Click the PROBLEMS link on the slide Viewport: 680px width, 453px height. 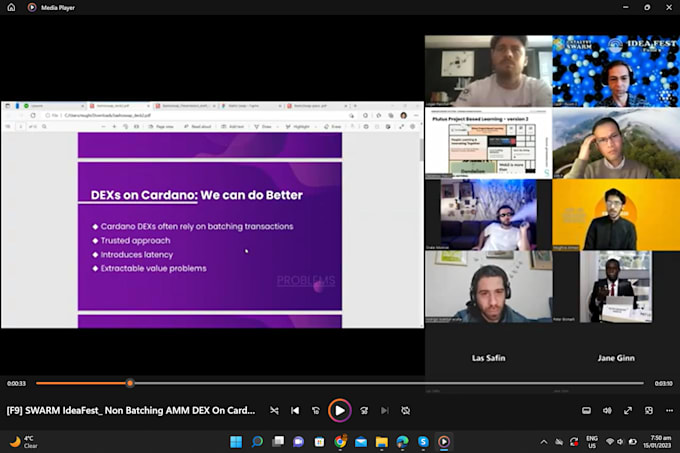pyautogui.click(x=306, y=281)
